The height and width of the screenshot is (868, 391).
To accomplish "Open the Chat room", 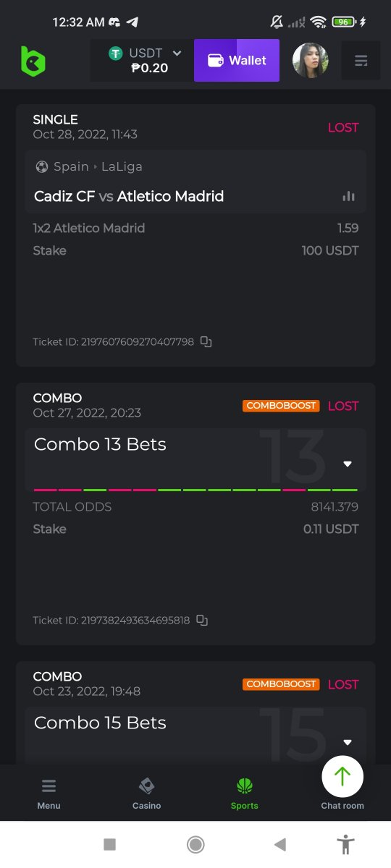I will [342, 805].
